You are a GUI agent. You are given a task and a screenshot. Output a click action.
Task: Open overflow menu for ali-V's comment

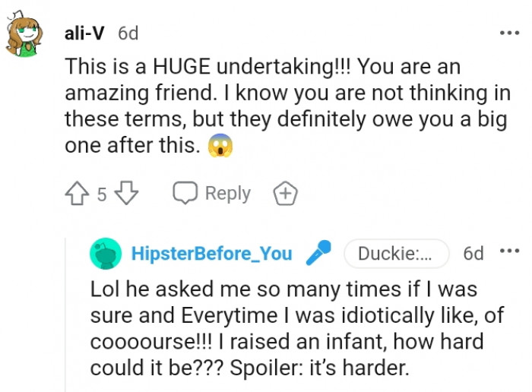pyautogui.click(x=507, y=33)
